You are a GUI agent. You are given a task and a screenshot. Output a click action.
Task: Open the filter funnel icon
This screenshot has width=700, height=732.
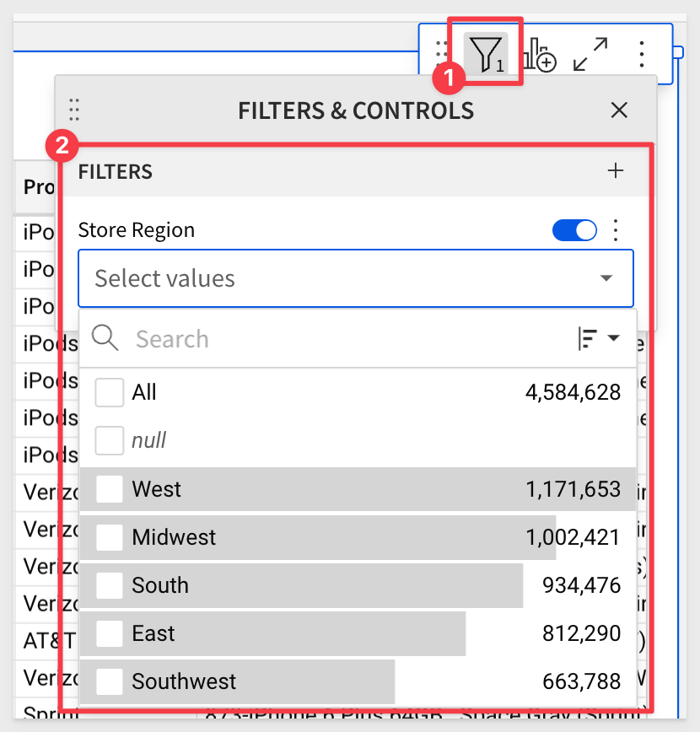tap(486, 54)
